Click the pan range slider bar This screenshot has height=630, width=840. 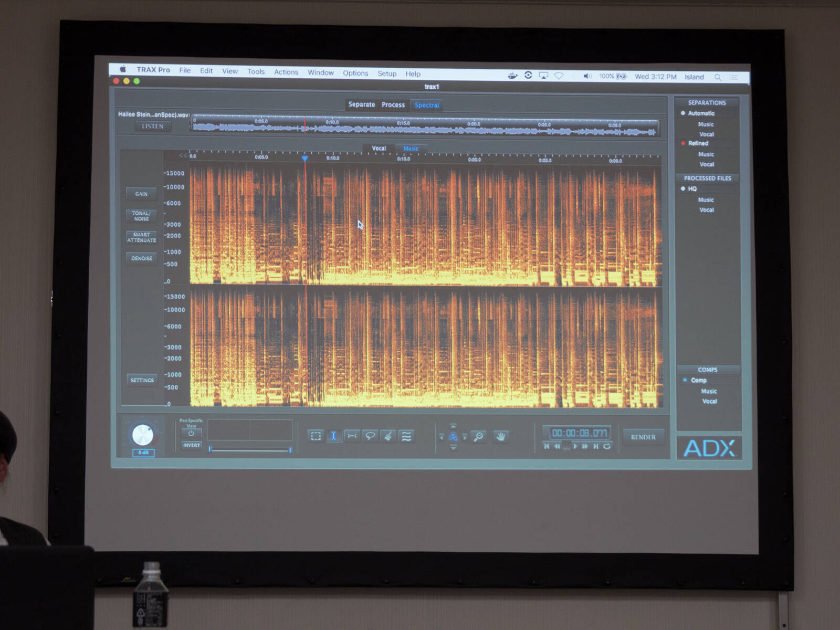coord(250,450)
